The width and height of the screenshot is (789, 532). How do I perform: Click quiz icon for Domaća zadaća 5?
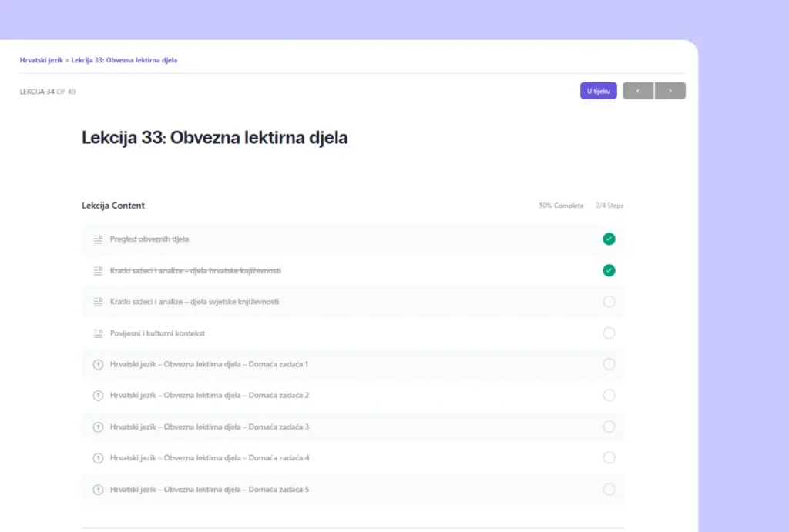(x=98, y=490)
